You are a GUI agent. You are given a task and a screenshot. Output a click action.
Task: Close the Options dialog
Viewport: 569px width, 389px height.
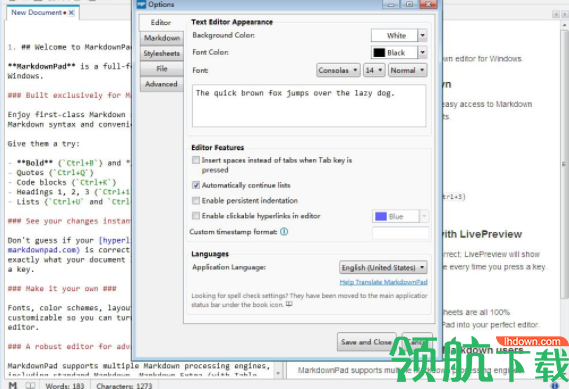(428, 4)
